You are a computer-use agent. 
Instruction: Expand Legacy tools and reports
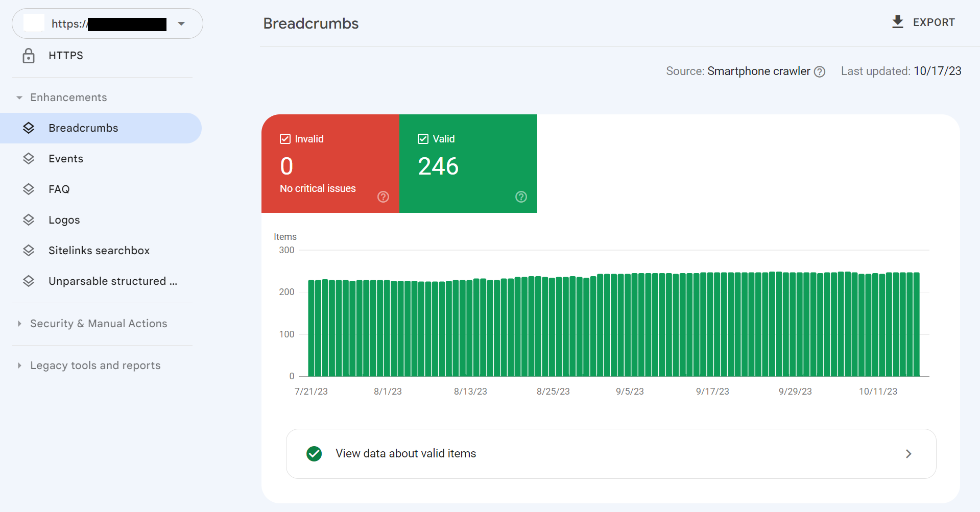click(19, 365)
